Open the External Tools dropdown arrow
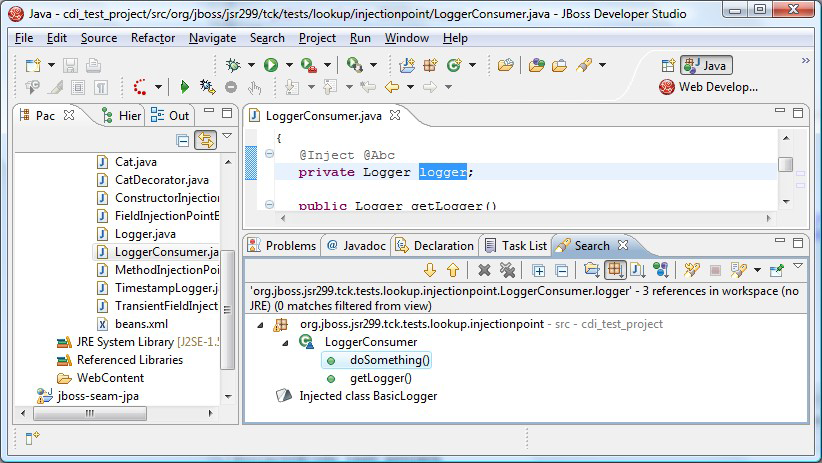This screenshot has height=463, width=822. (x=327, y=65)
